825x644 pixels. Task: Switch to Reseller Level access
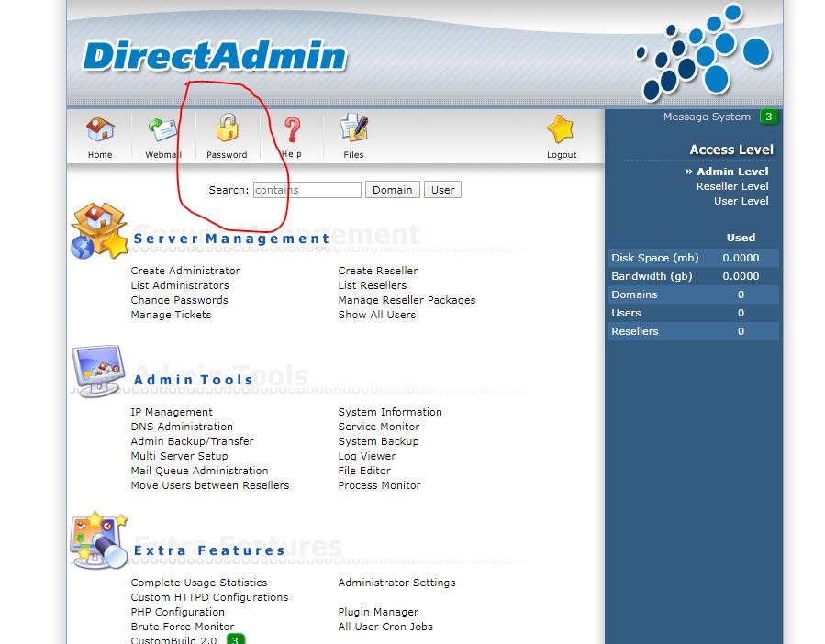tap(731, 186)
